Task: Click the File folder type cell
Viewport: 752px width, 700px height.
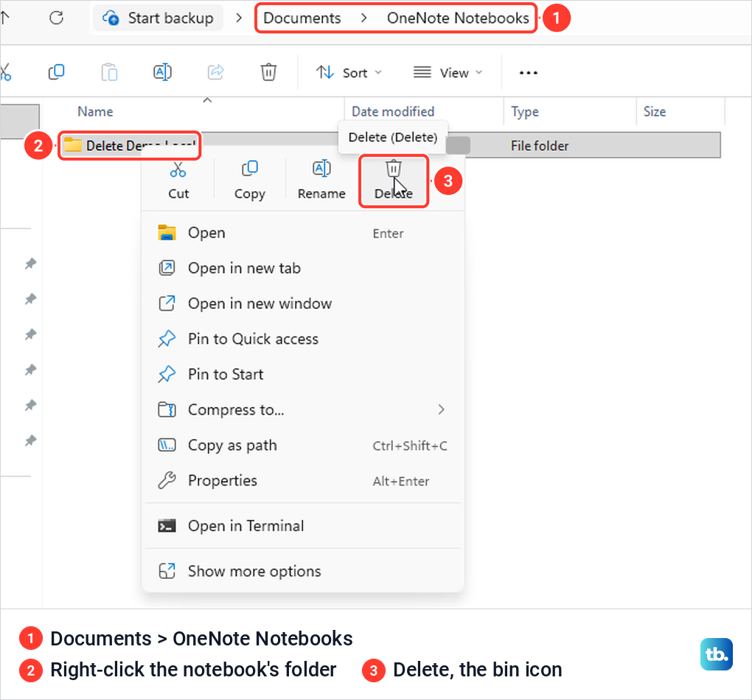Action: click(x=539, y=146)
